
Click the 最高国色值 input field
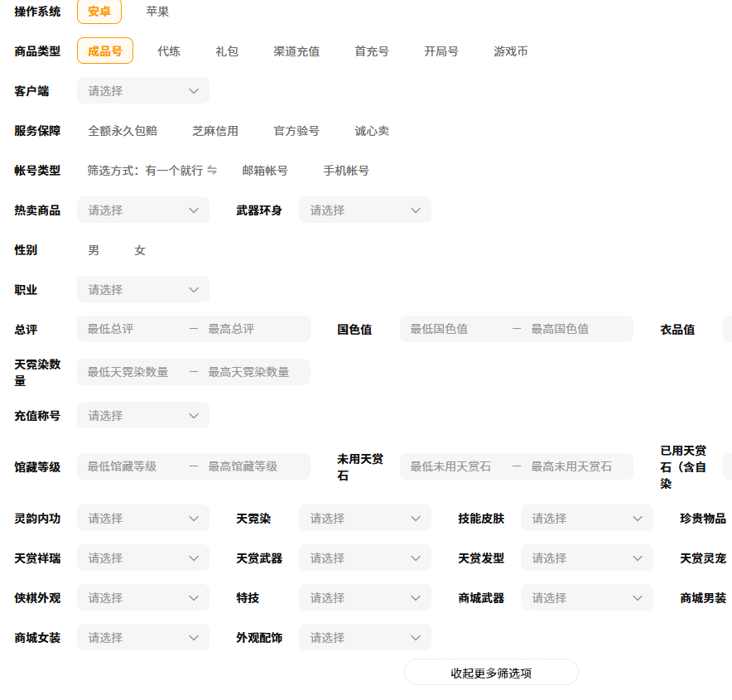575,329
